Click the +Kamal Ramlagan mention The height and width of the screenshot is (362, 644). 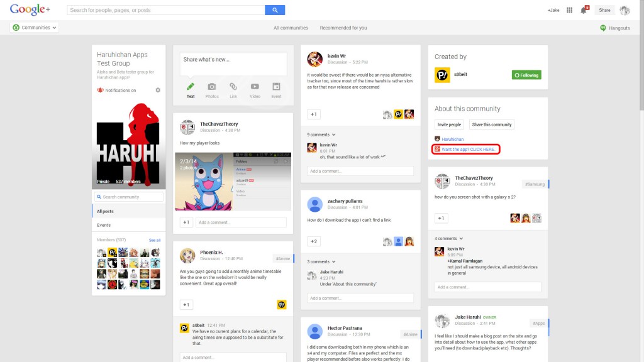(465, 261)
